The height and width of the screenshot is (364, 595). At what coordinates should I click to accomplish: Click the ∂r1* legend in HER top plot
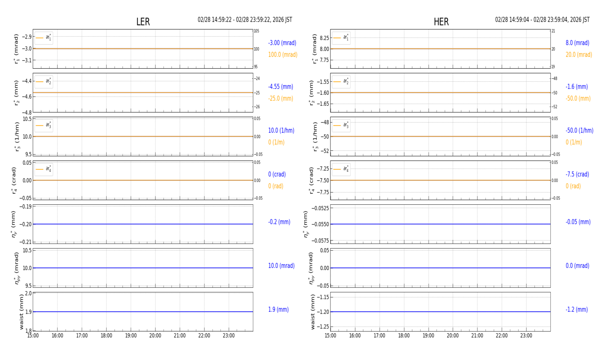tap(341, 38)
